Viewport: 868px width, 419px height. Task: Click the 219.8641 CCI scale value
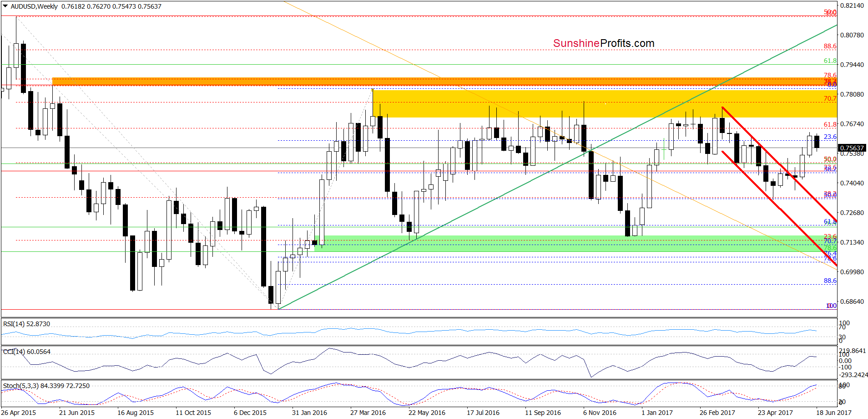pos(853,351)
